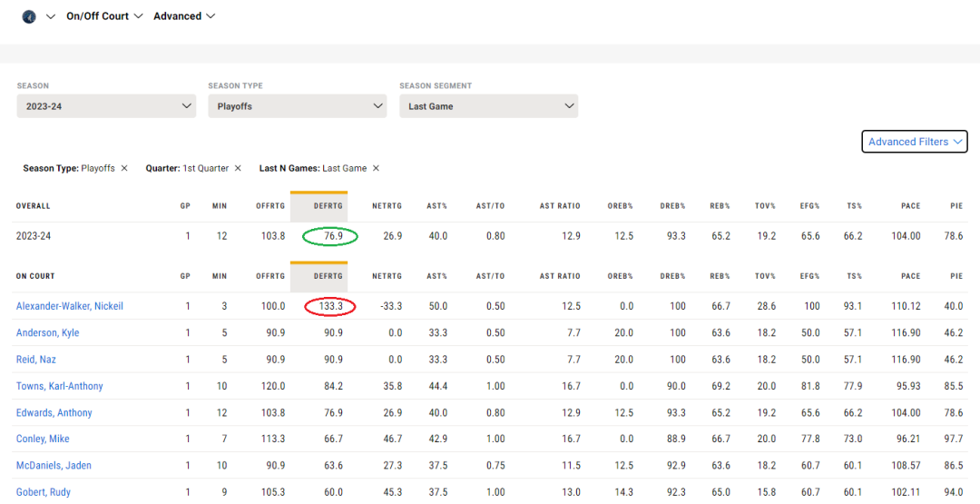Click the OVERALL table header label
Image resolution: width=980 pixels, height=504 pixels.
tap(34, 206)
